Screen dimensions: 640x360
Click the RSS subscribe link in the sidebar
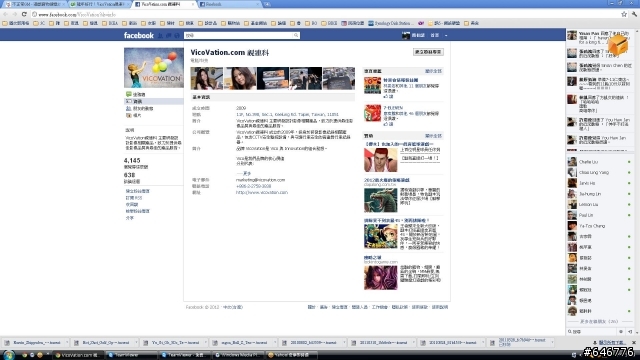(x=134, y=198)
